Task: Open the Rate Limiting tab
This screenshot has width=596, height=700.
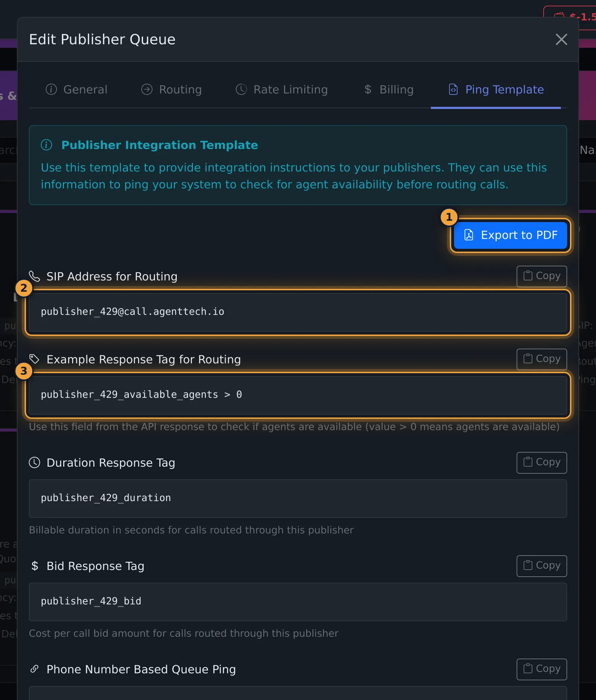Action: 282,89
